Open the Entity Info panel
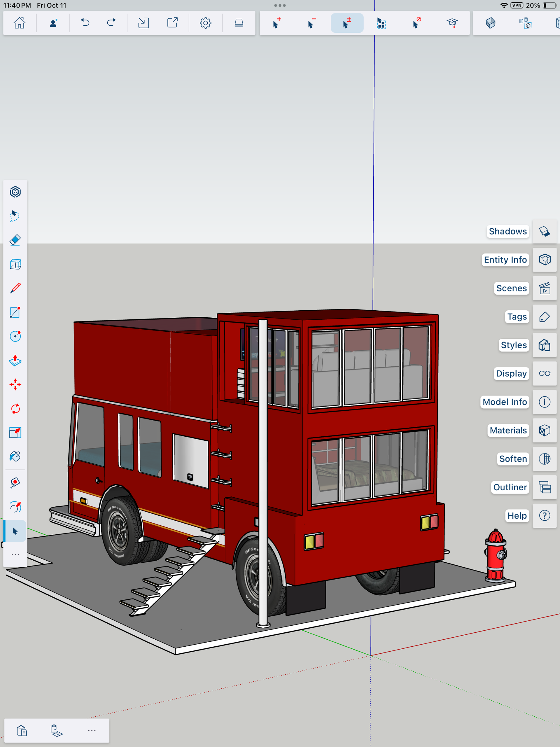560x747 pixels. click(544, 260)
